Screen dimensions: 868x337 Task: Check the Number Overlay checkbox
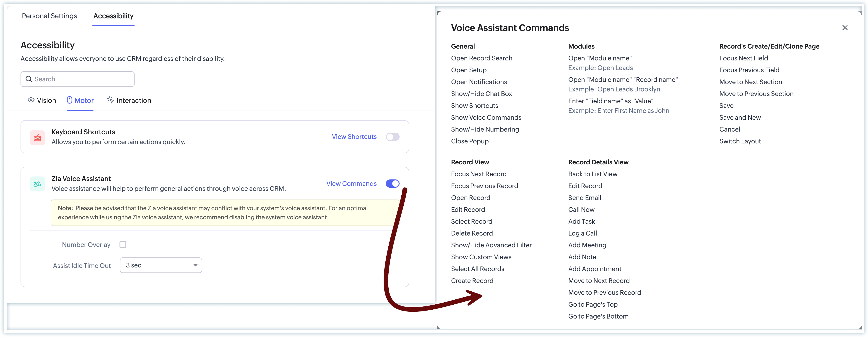(123, 245)
